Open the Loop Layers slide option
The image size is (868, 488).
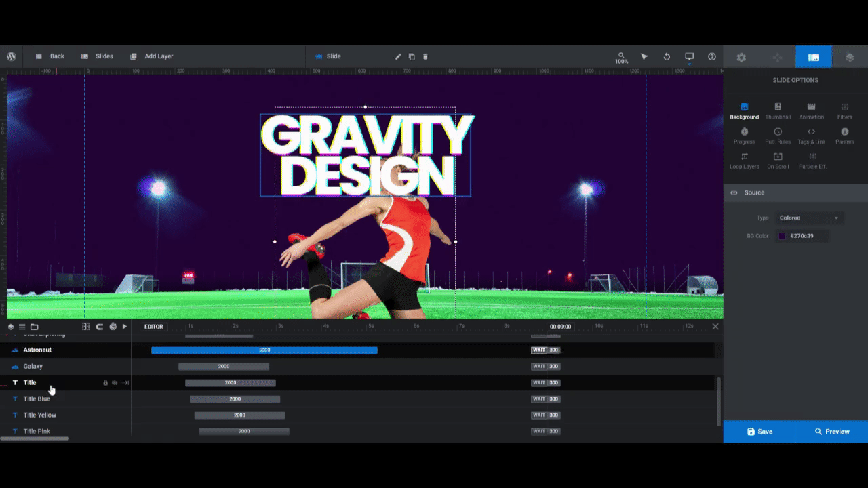click(x=744, y=161)
